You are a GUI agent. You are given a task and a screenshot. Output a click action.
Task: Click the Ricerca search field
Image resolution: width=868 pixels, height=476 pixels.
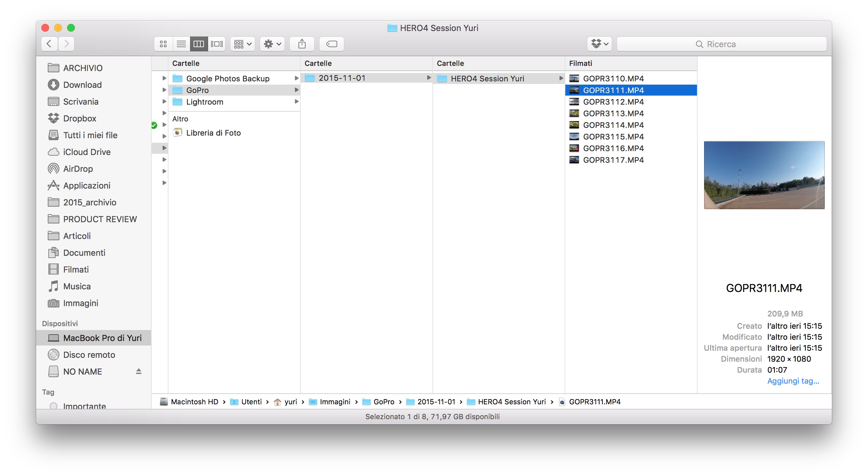[721, 44]
